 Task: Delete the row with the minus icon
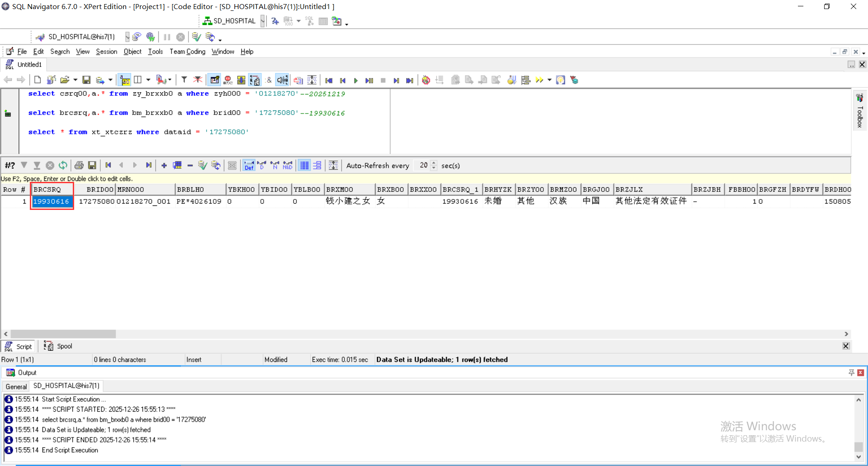tap(190, 166)
